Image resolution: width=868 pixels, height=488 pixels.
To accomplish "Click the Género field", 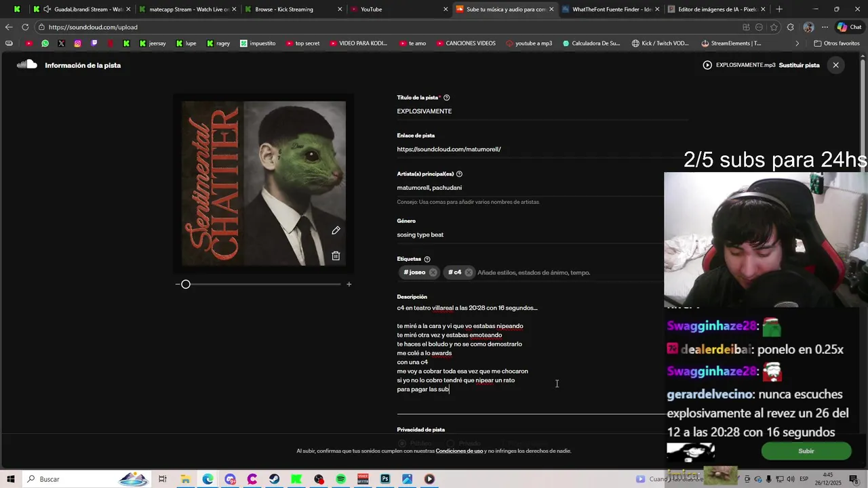I will click(542, 235).
